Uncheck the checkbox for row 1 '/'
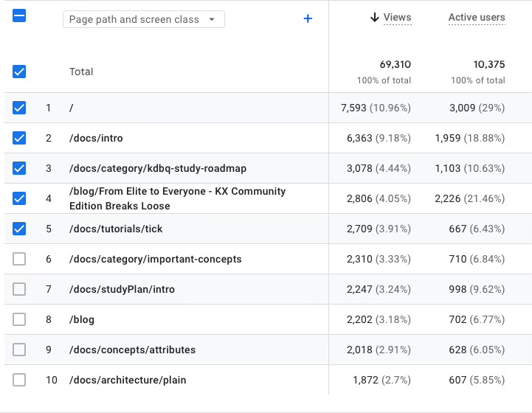The image size is (532, 413). 19,108
